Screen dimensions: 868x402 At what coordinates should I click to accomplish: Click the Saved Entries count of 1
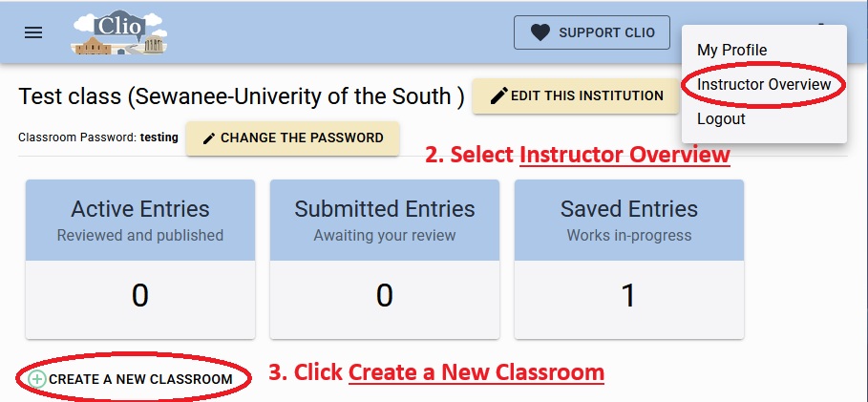[628, 296]
